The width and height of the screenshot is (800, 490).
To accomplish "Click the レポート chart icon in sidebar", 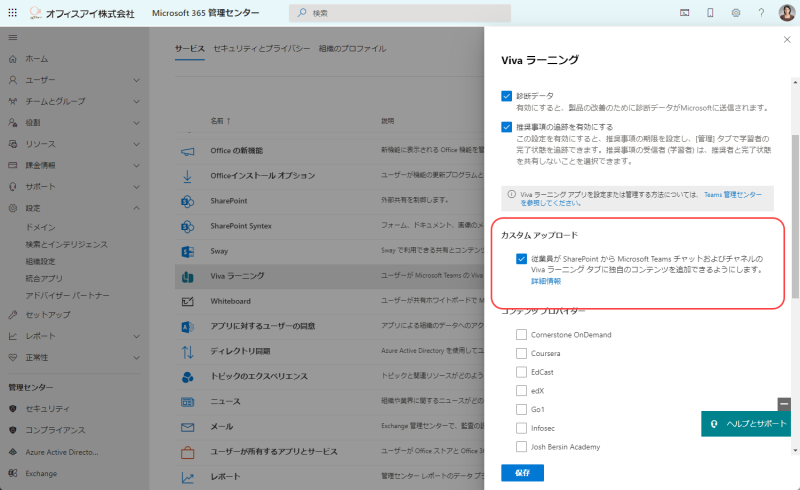I will tap(13, 336).
